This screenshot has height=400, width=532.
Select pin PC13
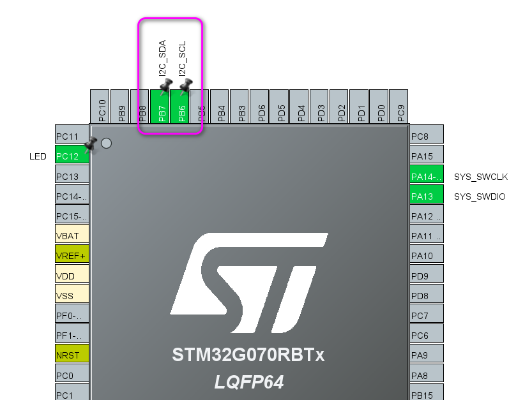coord(72,174)
